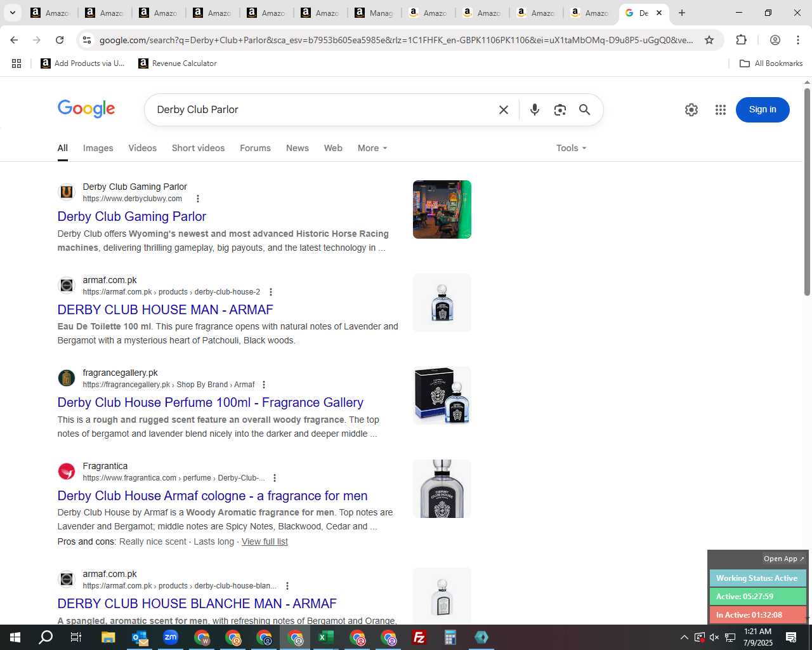Screen dimensions: 812x650
Task: Launch File Explorer from taskbar
Action: coord(108,637)
